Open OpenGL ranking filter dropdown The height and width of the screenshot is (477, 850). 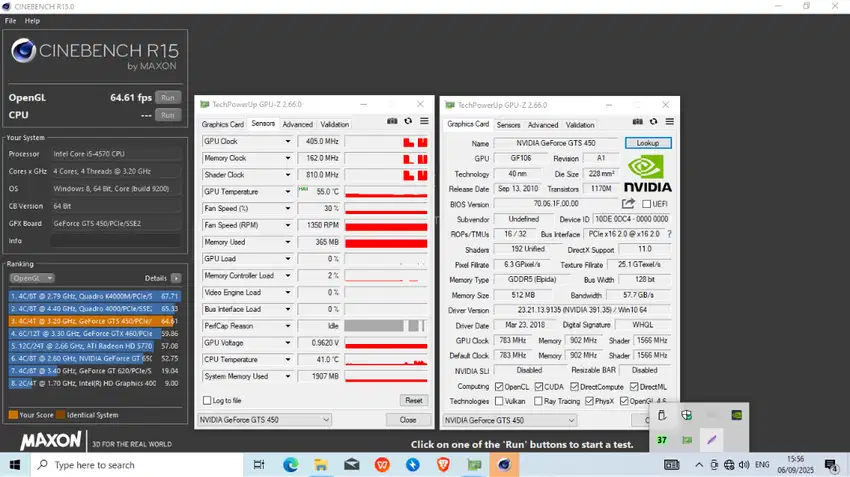click(x=32, y=278)
